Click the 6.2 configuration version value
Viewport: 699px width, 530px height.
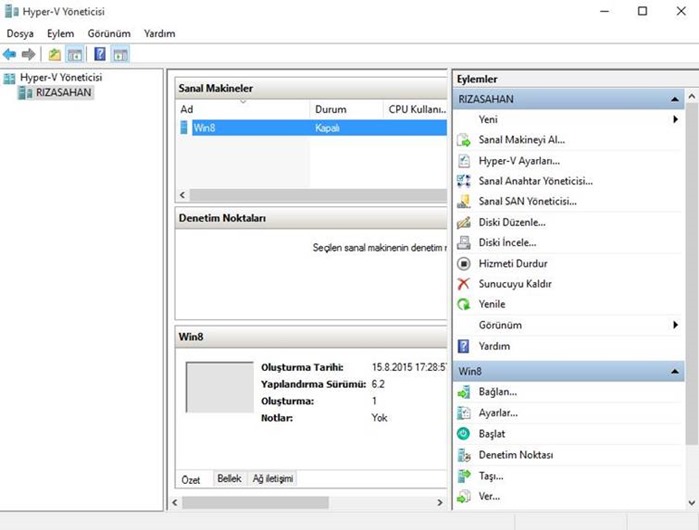pos(378,384)
